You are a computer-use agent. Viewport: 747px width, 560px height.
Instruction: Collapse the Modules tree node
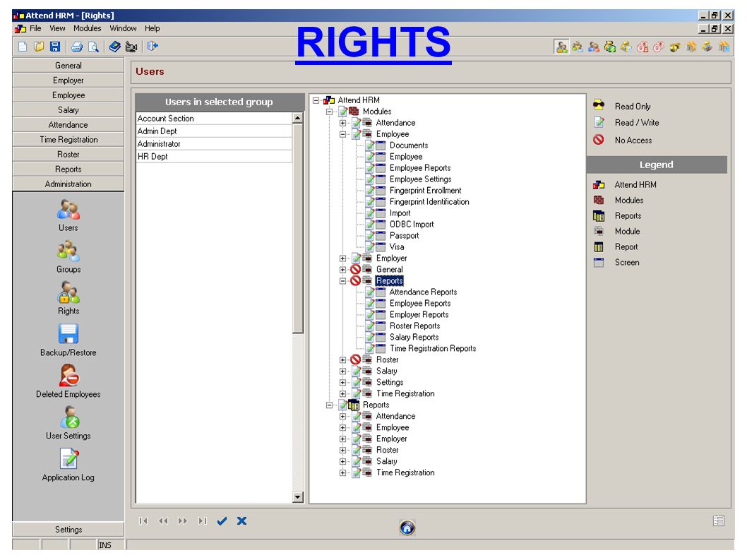point(329,112)
